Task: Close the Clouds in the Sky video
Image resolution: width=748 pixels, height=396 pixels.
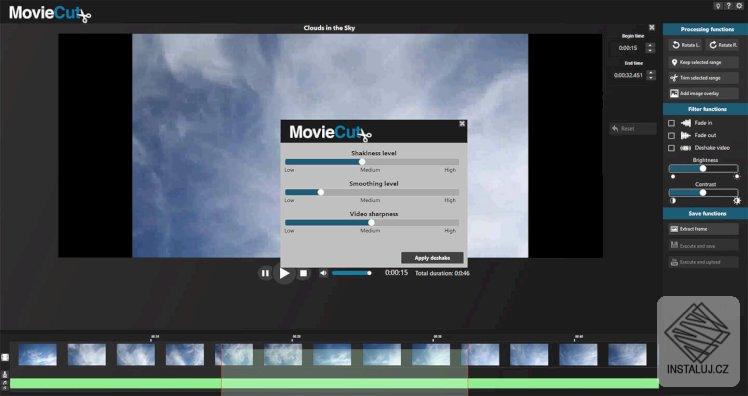Action: (652, 28)
